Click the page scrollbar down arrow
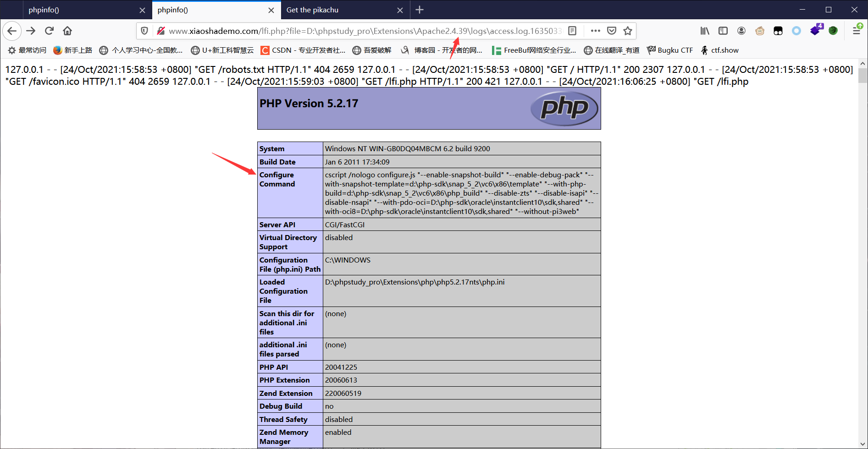The width and height of the screenshot is (868, 449). coord(863,444)
